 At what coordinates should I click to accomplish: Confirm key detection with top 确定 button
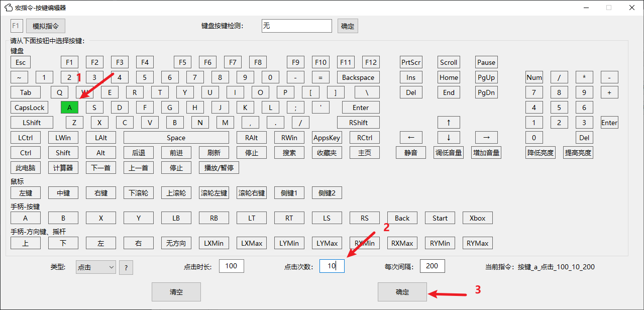click(348, 26)
